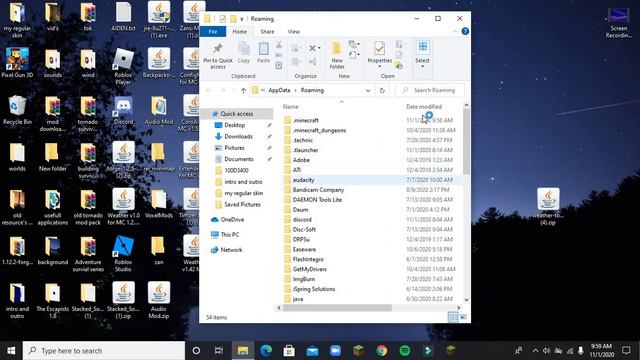
Task: Click the Edit icon in Open group
Action: pos(399,55)
